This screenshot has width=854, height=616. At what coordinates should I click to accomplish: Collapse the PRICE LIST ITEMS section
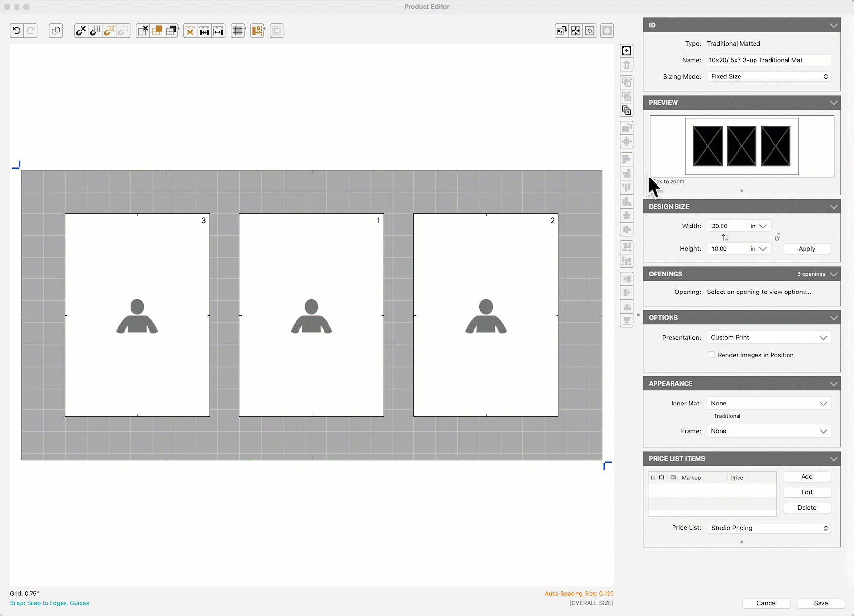tap(833, 459)
